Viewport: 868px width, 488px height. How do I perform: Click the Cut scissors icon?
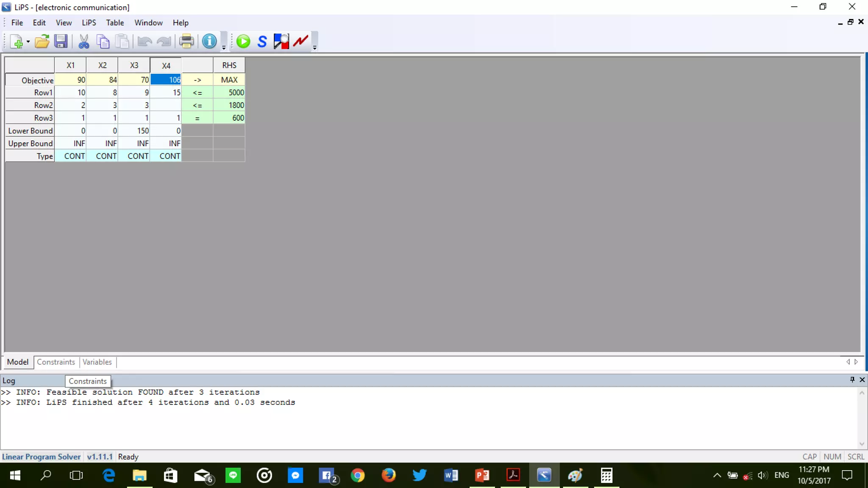[84, 41]
